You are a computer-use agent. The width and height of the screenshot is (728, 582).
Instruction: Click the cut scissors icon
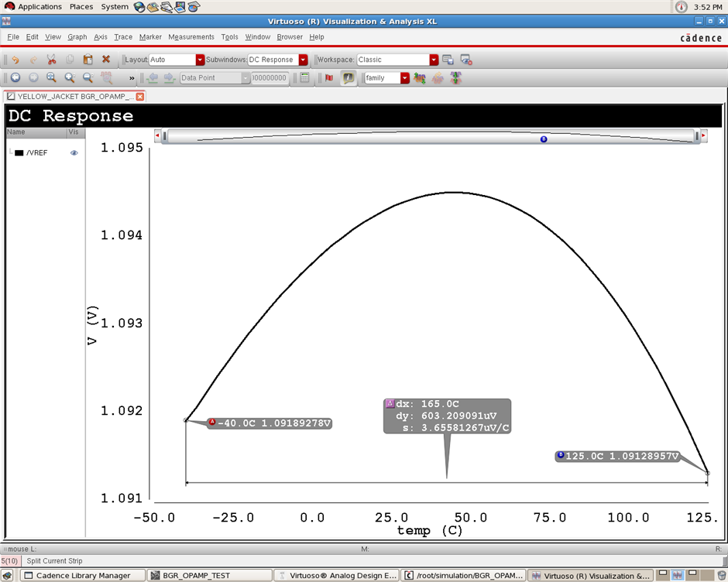tap(51, 60)
